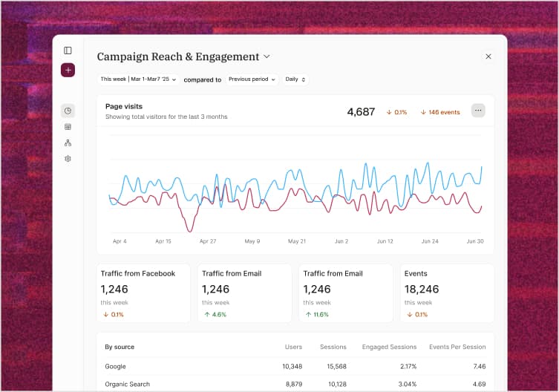Open the Page visits three-dot menu

(x=478, y=111)
